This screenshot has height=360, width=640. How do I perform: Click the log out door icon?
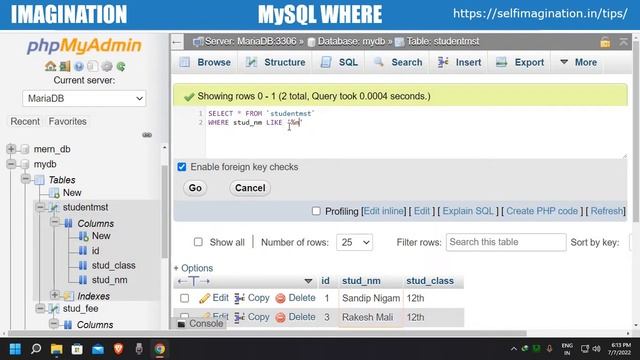coord(65,66)
